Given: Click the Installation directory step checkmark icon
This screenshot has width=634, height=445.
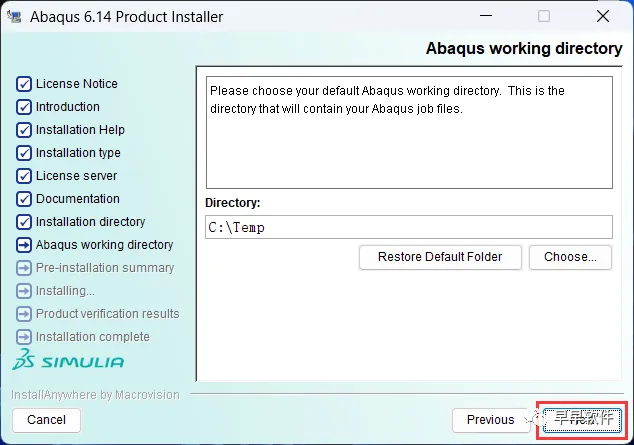Looking at the screenshot, I should click(x=24, y=222).
